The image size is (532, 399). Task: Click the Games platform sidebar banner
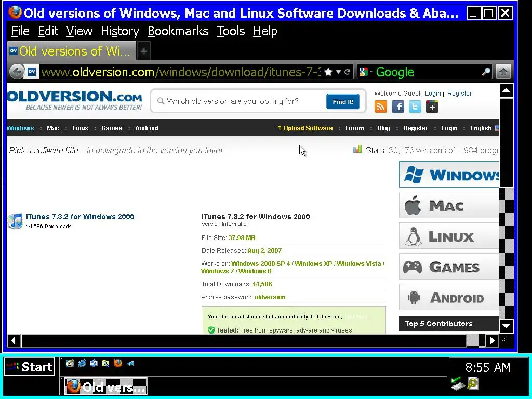coord(449,267)
